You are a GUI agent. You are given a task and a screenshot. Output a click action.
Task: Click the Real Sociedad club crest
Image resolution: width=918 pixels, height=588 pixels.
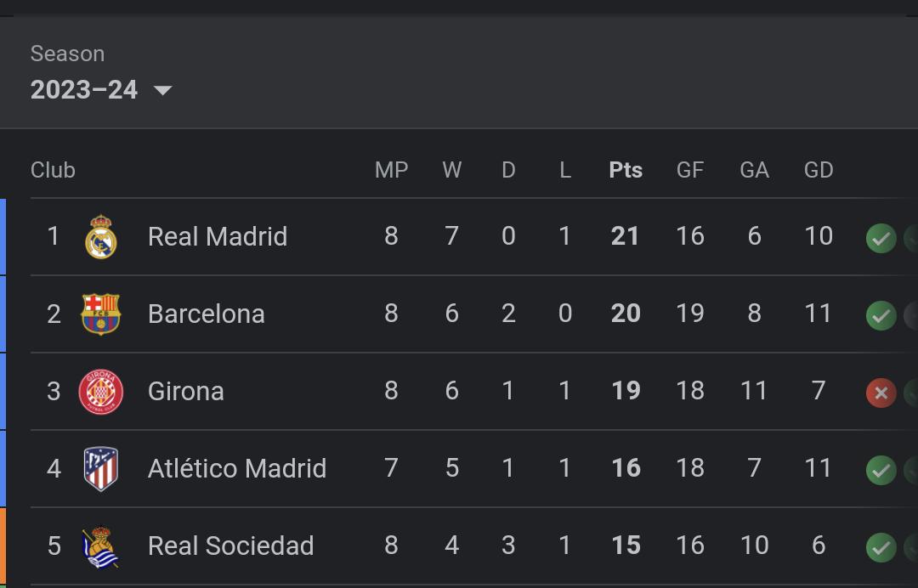(x=100, y=547)
